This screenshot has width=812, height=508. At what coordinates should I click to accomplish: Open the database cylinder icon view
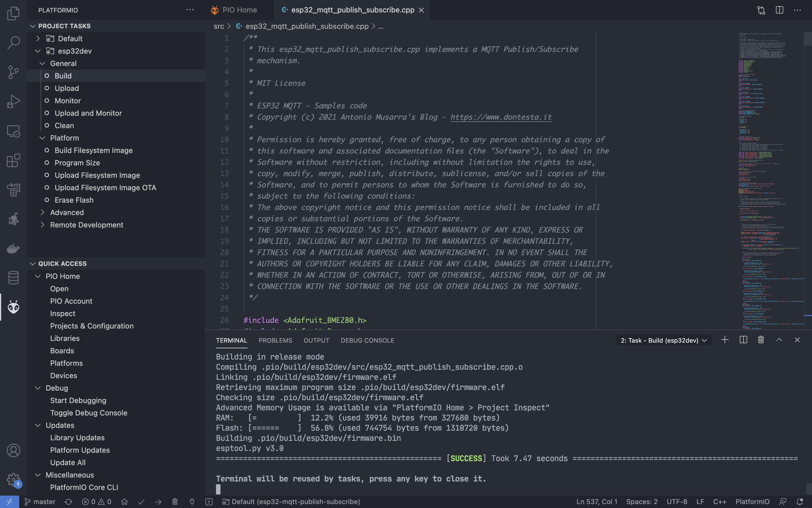click(14, 277)
